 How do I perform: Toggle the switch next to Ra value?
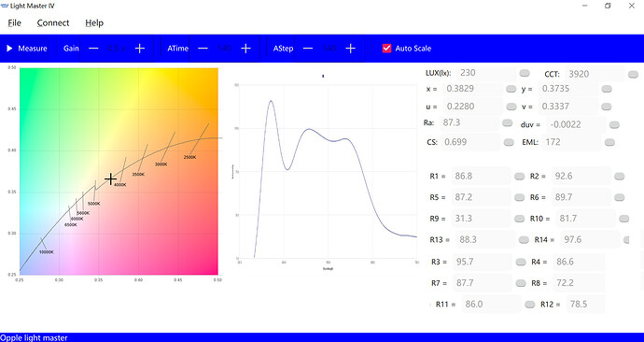point(507,123)
